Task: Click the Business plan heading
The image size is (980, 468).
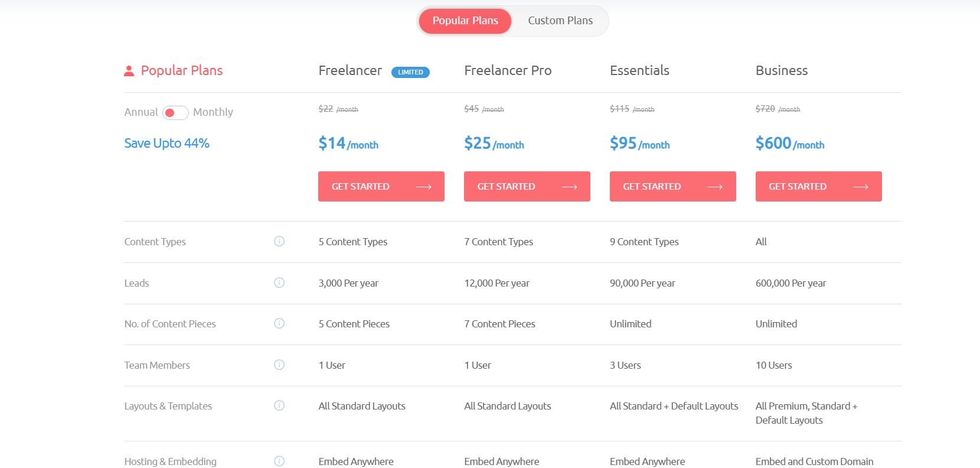Action: pos(781,70)
